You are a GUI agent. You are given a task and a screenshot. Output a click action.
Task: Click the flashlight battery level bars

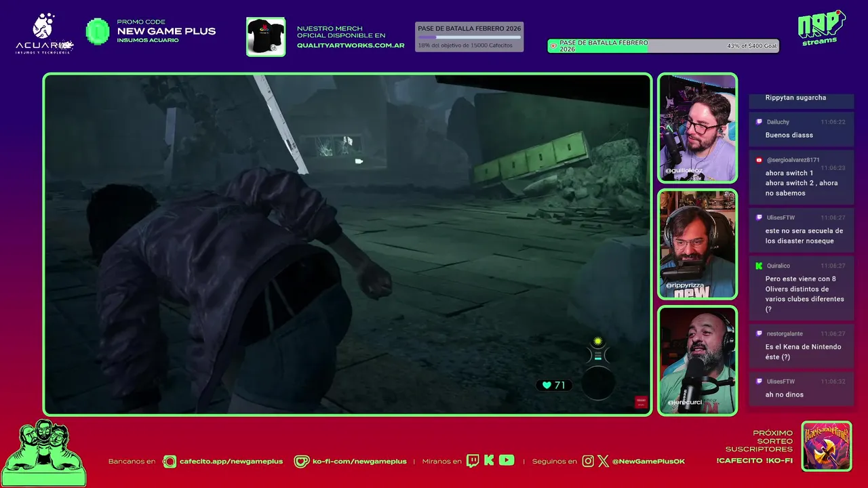pos(597,355)
